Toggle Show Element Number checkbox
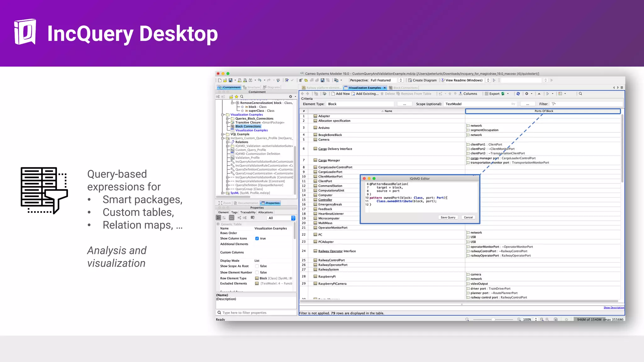This screenshot has height=362, width=644. tap(257, 272)
